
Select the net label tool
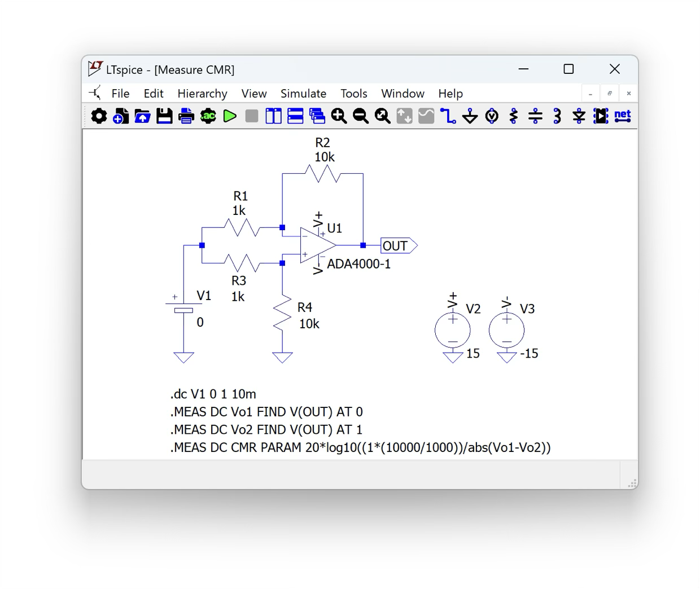(623, 116)
